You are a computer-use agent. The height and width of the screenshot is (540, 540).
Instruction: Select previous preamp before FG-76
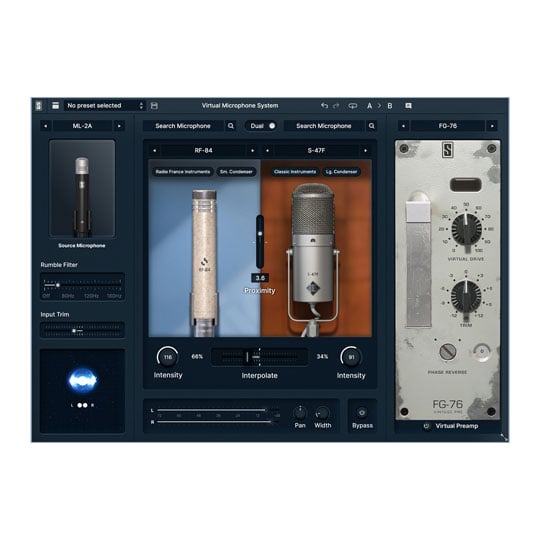click(404, 126)
